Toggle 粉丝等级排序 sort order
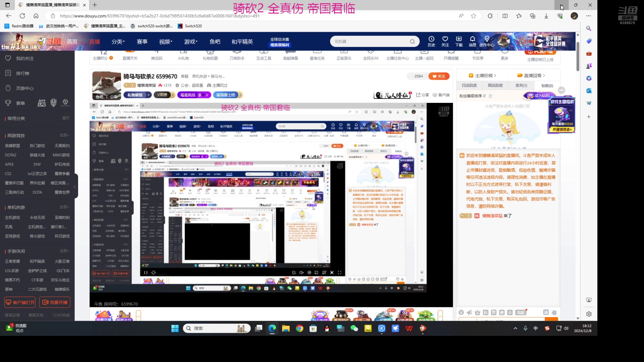The height and width of the screenshot is (362, 644). pyautogui.click(x=473, y=96)
